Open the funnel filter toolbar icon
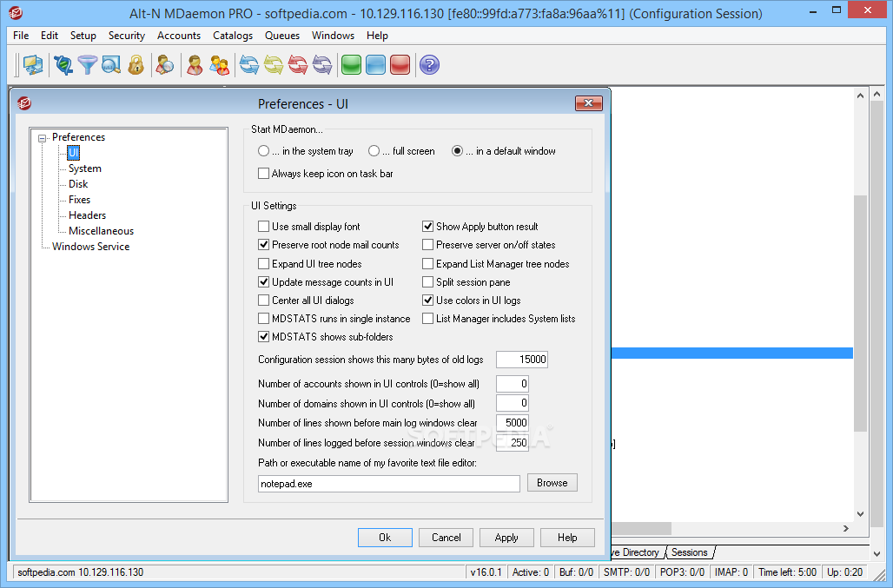The height and width of the screenshot is (588, 893). [87, 65]
